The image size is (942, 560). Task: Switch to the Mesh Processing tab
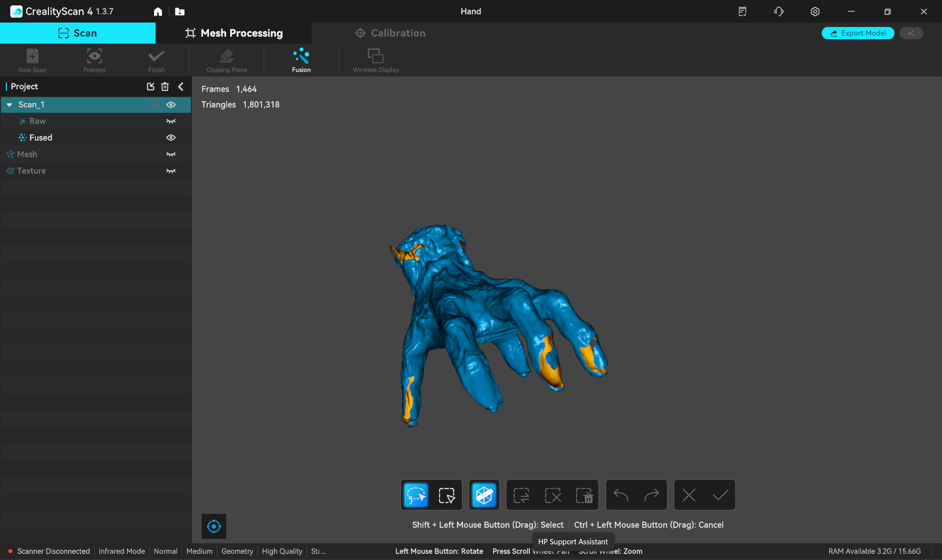[234, 33]
